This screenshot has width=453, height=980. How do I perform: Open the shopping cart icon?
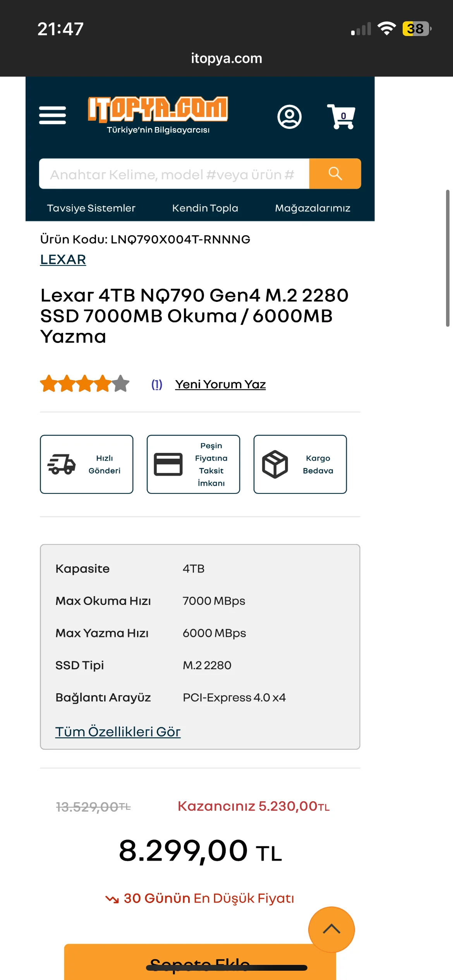click(341, 117)
